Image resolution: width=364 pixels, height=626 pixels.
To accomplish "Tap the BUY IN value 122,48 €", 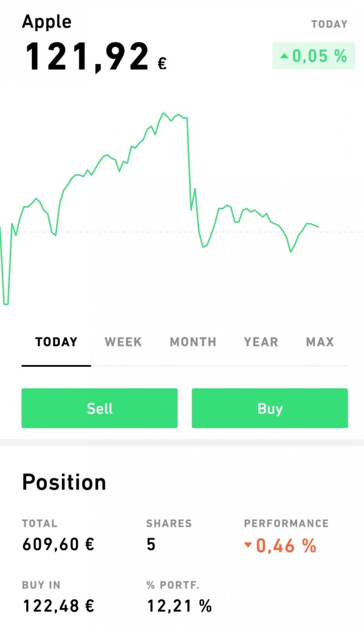I will click(58, 605).
